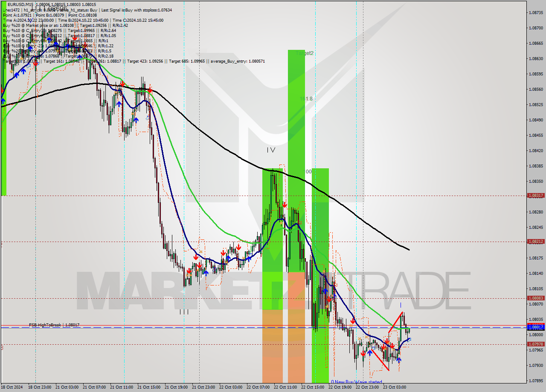Image resolution: width=546 pixels, height=392 pixels.
Task: Click the red 1.08083 price tag
Action: [x=536, y=298]
